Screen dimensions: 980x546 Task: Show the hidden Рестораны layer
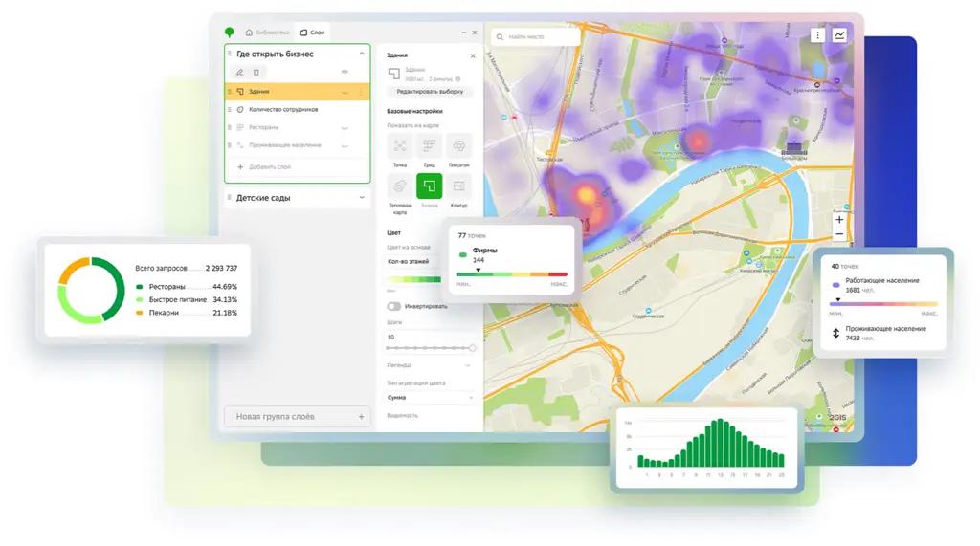point(345,127)
